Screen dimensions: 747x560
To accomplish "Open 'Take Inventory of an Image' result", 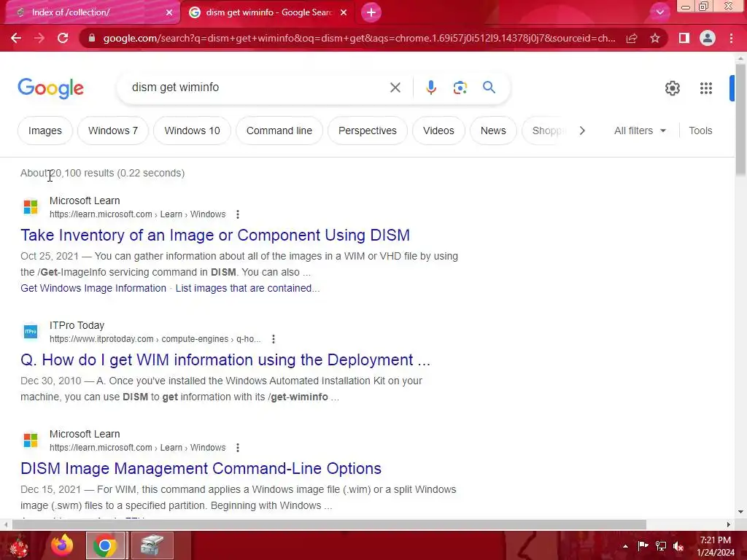I will click(215, 236).
